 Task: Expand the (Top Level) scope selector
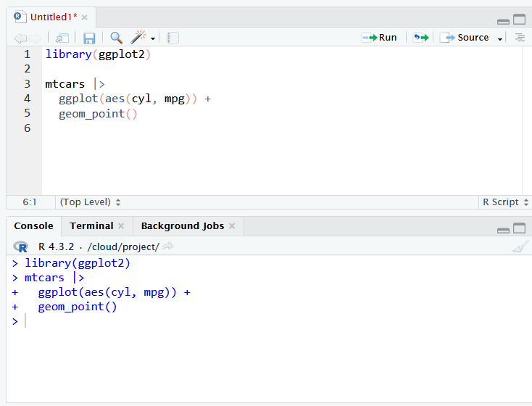[91, 202]
